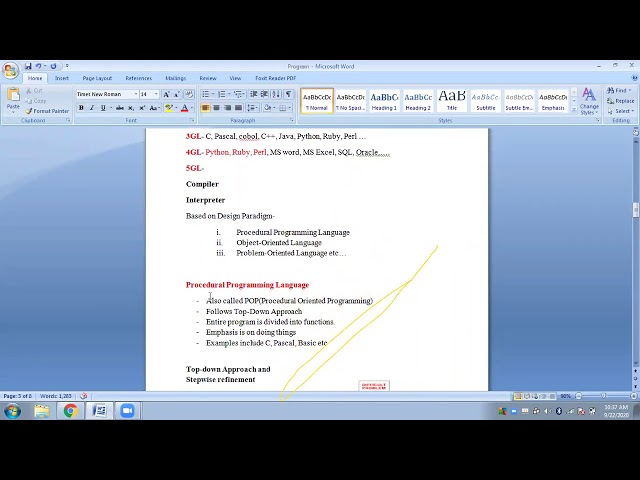Image resolution: width=640 pixels, height=480 pixels.
Task: Click word count in status bar
Action: (56, 396)
